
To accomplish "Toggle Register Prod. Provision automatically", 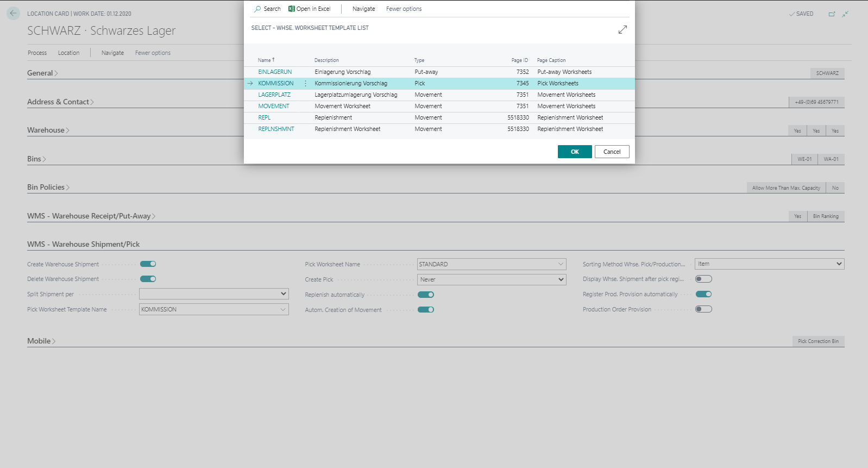I will coord(703,295).
